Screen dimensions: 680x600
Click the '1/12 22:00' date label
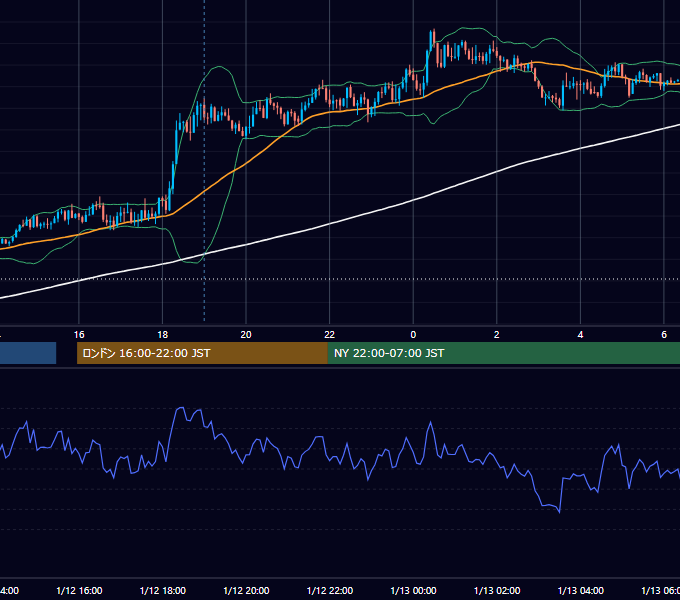point(330,590)
